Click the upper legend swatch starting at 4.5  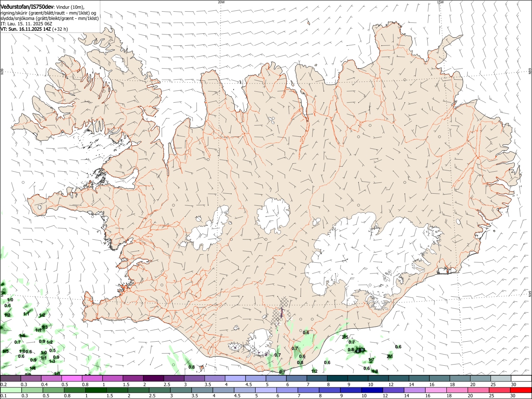coord(256,378)
